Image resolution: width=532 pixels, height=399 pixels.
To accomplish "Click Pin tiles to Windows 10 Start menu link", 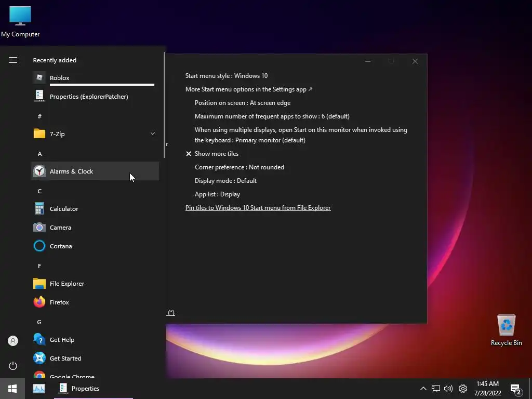I will [258, 208].
